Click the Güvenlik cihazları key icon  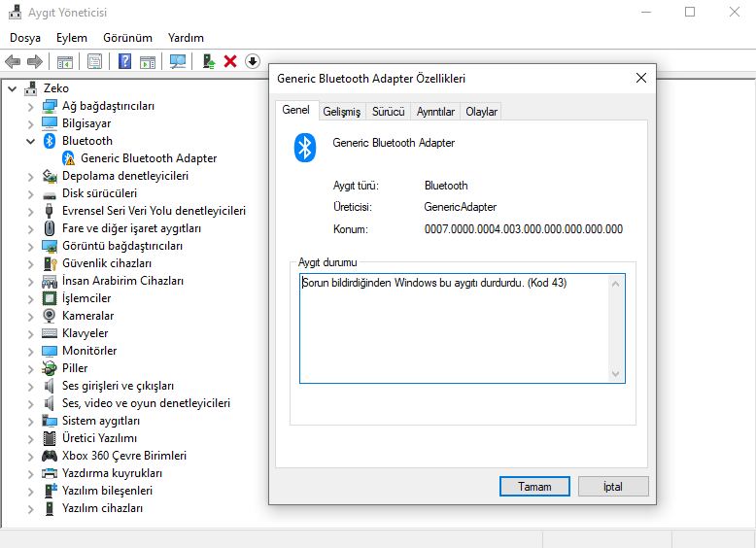51,263
